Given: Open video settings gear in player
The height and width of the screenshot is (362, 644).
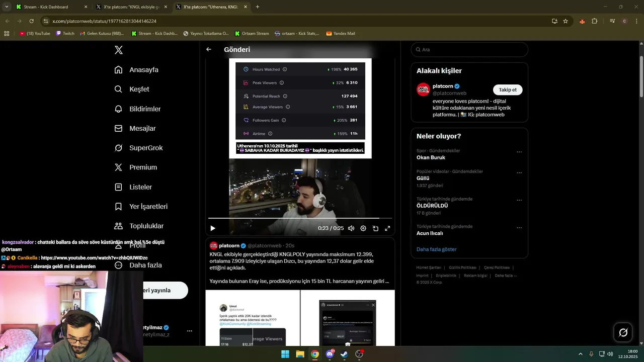Looking at the screenshot, I should pyautogui.click(x=363, y=228).
